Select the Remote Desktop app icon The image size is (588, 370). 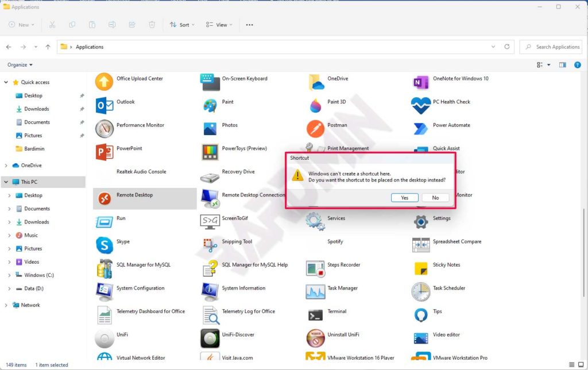click(105, 198)
